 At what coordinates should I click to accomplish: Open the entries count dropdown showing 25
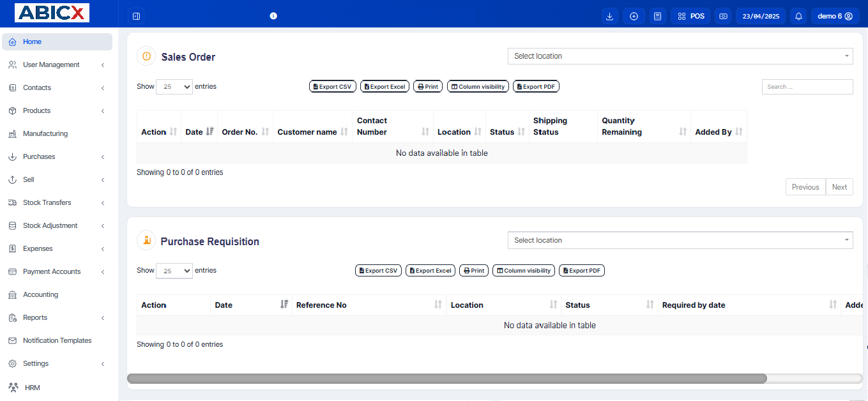[174, 86]
